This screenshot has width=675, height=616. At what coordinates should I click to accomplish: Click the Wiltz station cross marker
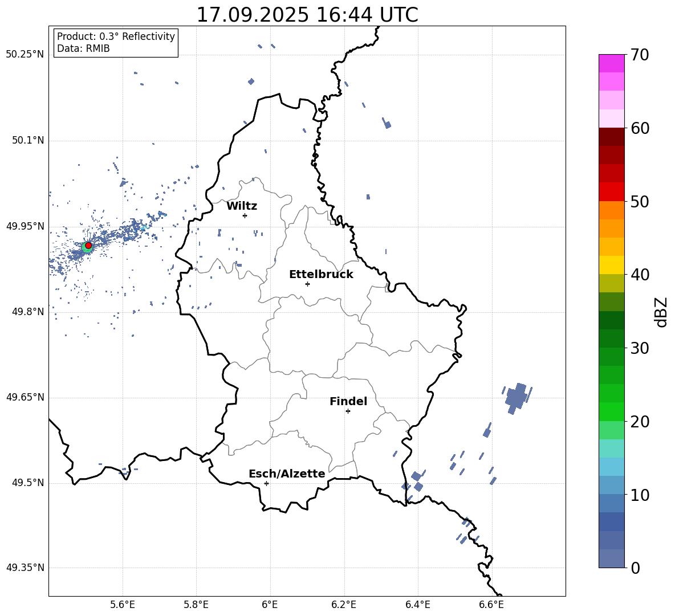tap(245, 215)
